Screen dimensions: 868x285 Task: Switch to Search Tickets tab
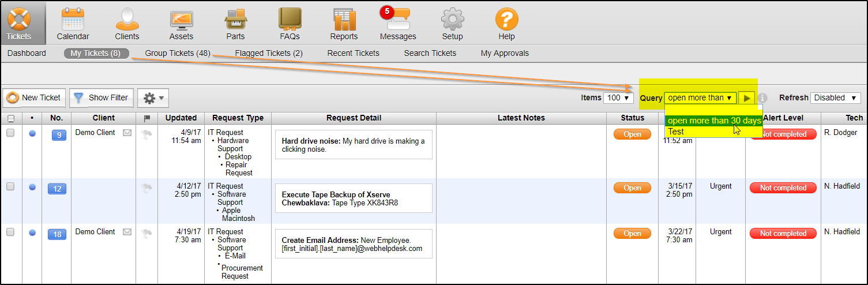[430, 53]
